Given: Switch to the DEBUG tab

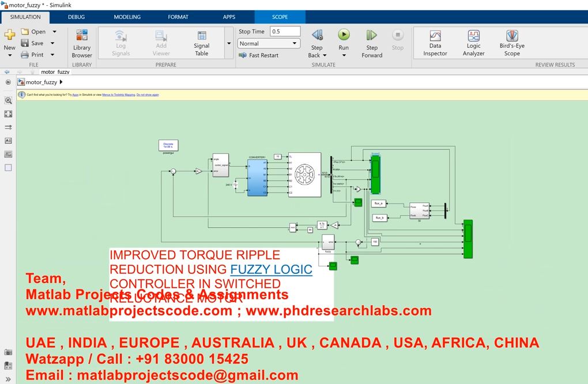Looking at the screenshot, I should [76, 17].
